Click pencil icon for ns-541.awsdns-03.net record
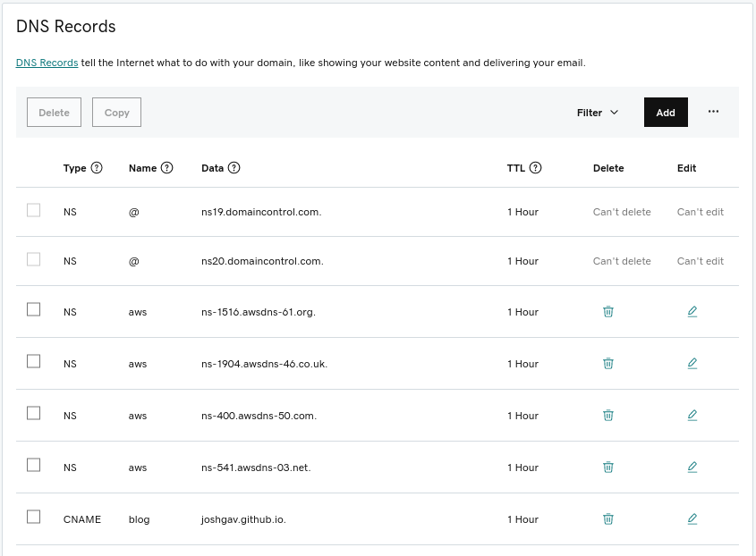This screenshot has width=756, height=556. (692, 468)
